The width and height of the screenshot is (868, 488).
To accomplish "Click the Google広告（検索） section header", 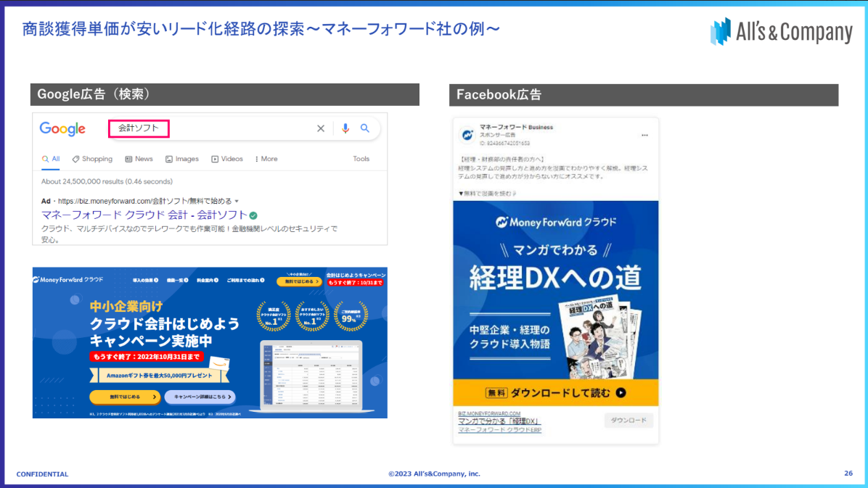I will point(225,94).
